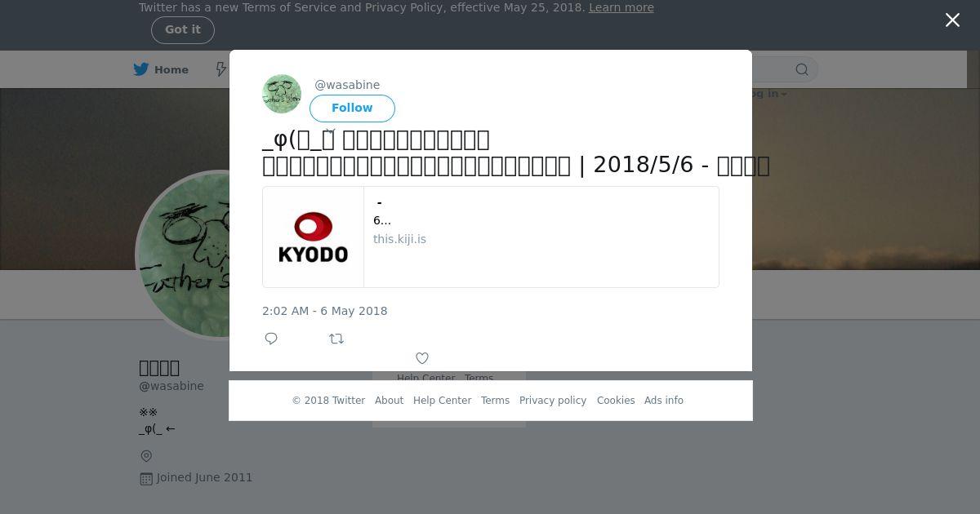The height and width of the screenshot is (514, 980).
Task: Follow the @wasabine account
Action: 352,108
